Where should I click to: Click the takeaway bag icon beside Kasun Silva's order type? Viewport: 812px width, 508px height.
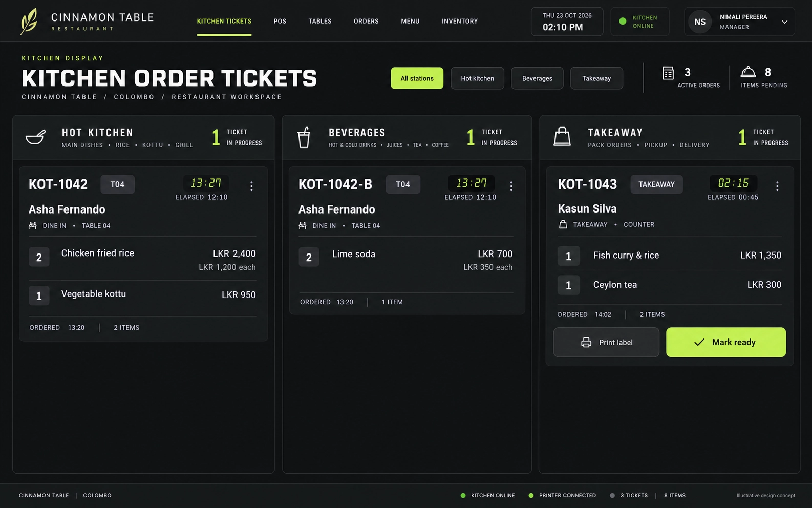tap(563, 224)
